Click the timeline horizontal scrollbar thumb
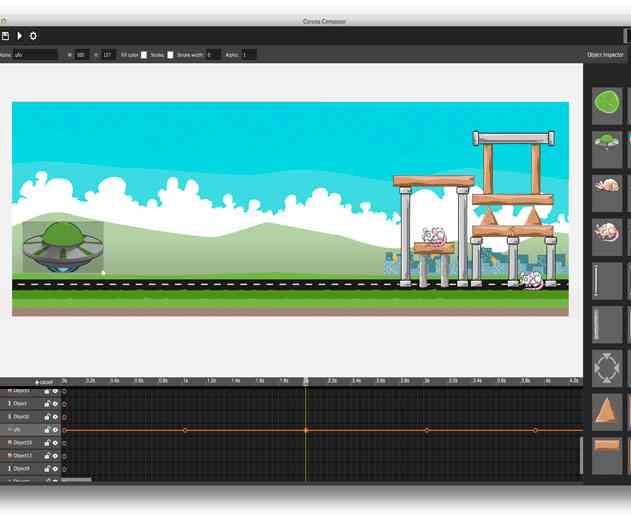631x522 pixels. point(76,480)
